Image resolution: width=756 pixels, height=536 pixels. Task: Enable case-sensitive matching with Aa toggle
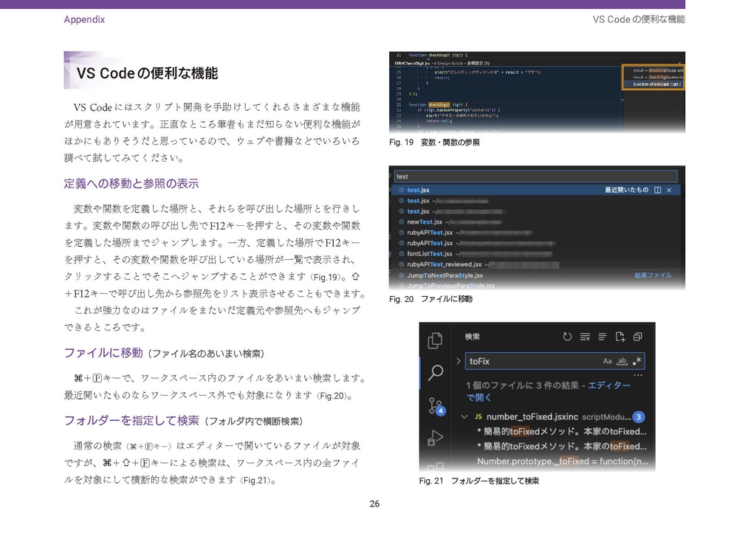607,361
